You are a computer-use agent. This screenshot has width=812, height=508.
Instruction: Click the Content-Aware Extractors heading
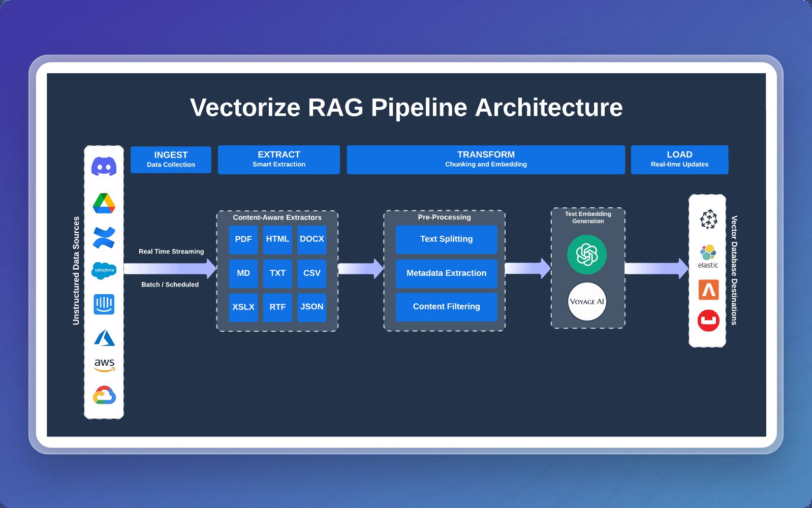[277, 217]
